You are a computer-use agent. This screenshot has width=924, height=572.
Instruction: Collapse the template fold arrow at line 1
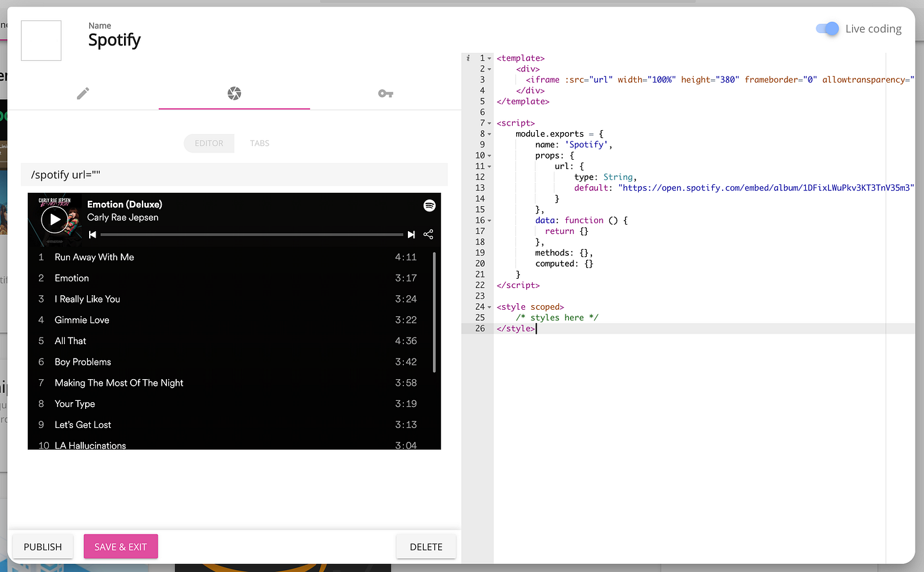(489, 59)
